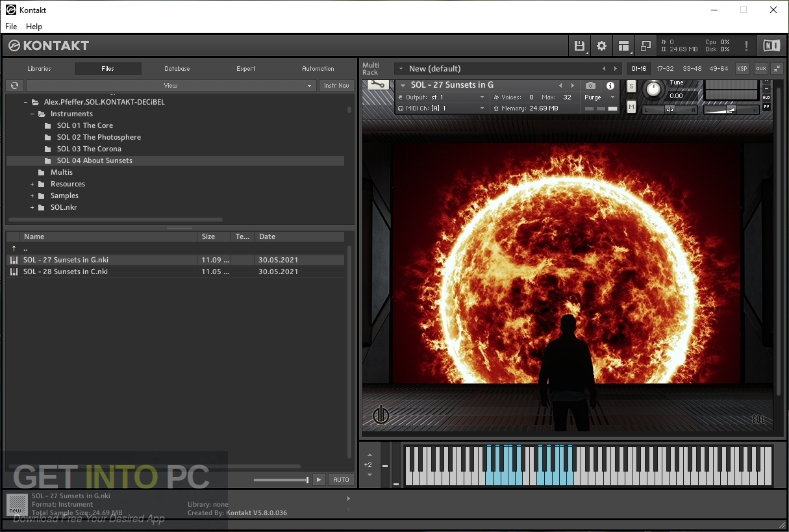Viewport: 789px width, 532px height.
Task: Click the snapshot camera icon
Action: click(x=590, y=85)
